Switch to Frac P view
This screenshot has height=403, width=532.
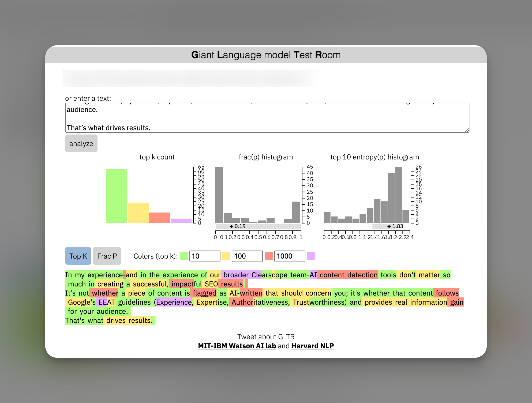pyautogui.click(x=107, y=256)
